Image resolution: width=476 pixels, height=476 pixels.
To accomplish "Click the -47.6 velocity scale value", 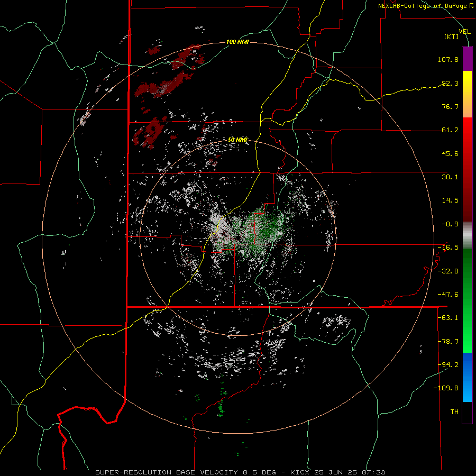I will click(448, 295).
